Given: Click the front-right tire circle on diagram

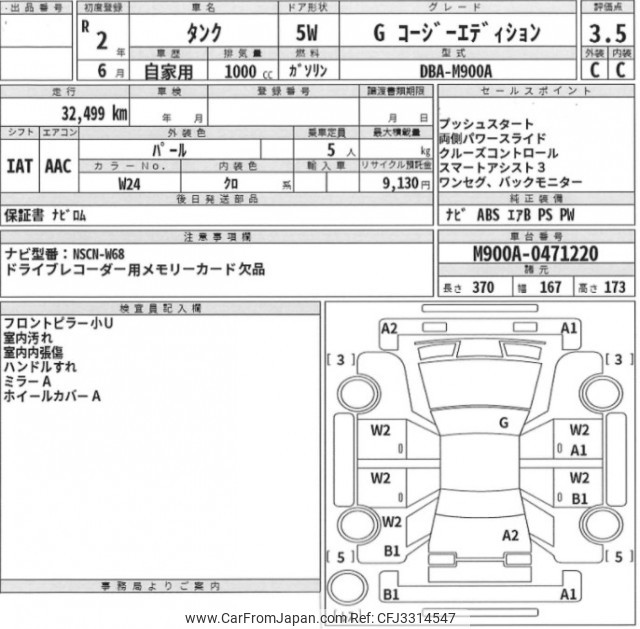Looking at the screenshot, I should click(x=601, y=393).
